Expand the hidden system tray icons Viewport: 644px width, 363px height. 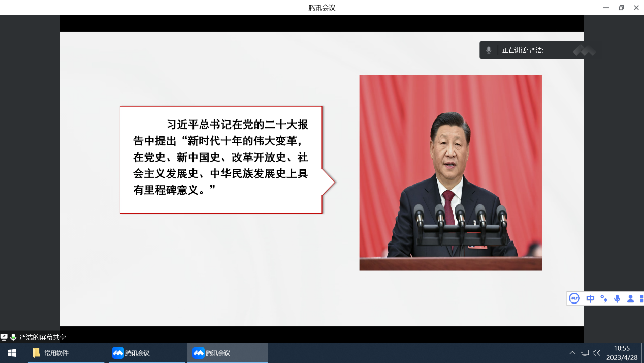coord(572,353)
